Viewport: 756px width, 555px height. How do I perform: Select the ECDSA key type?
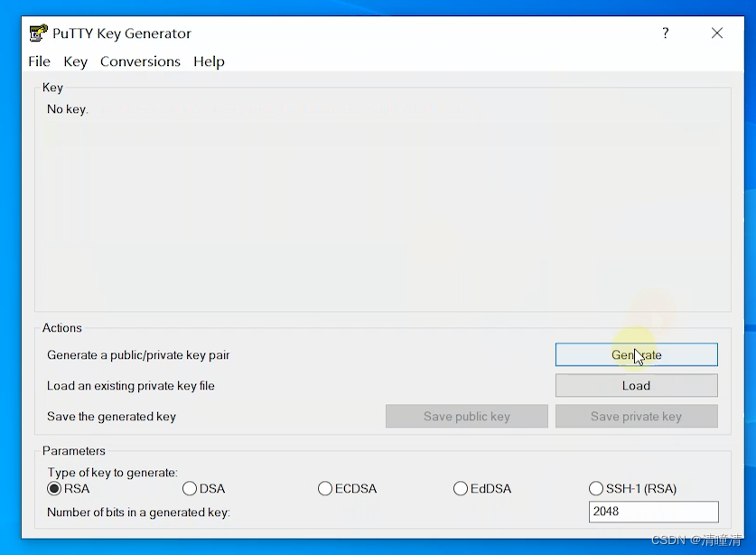click(x=347, y=488)
